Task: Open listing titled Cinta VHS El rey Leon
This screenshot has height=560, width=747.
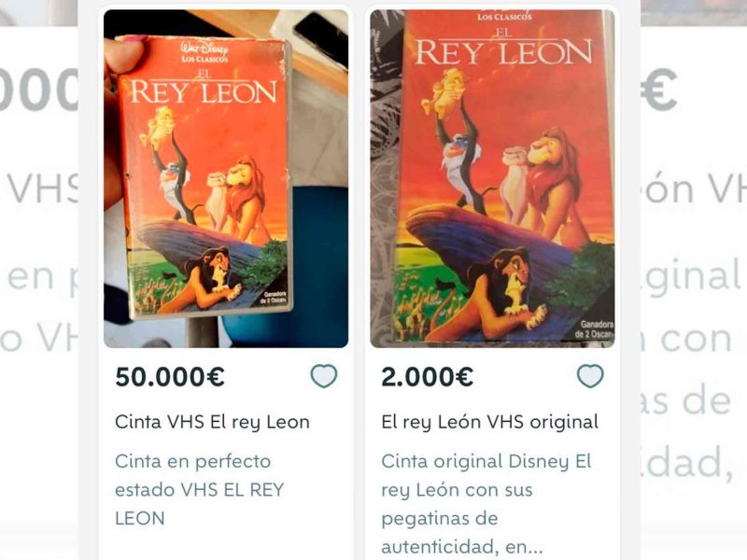Action: pyautogui.click(x=213, y=422)
